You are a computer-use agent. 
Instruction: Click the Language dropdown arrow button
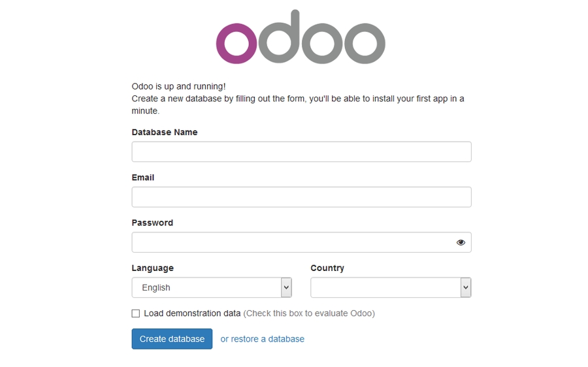[x=286, y=287]
